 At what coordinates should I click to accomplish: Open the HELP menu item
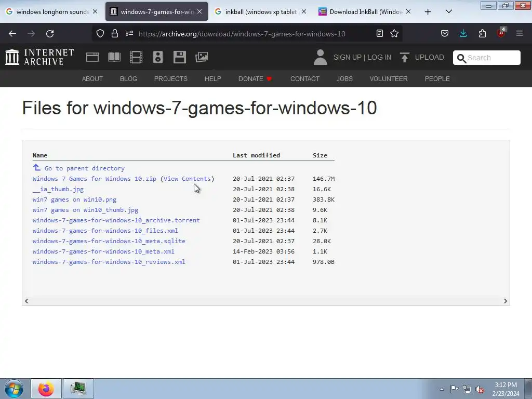212,79
